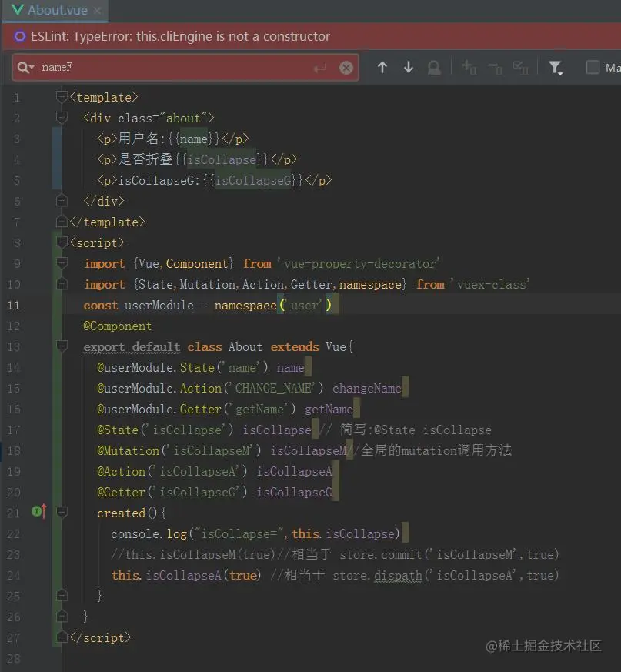Click commented this.isCollapseM(true) on line 23
This screenshot has width=621, height=672.
(193, 554)
